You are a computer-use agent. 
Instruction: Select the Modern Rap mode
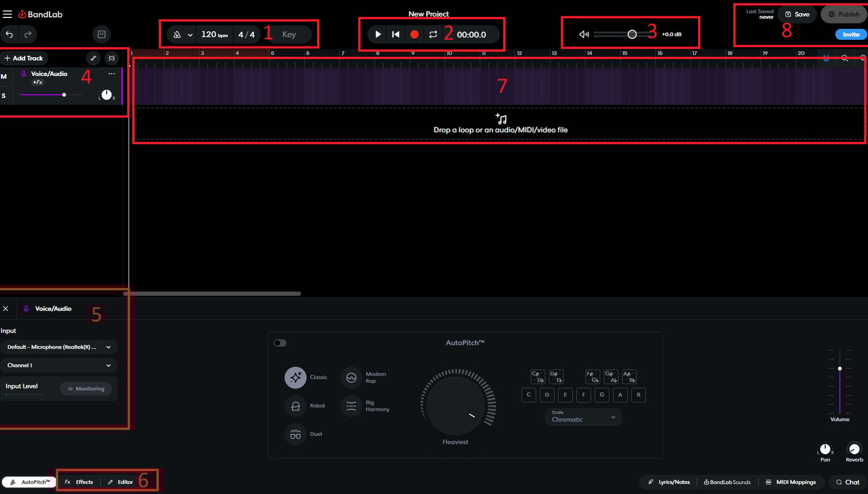click(x=351, y=378)
